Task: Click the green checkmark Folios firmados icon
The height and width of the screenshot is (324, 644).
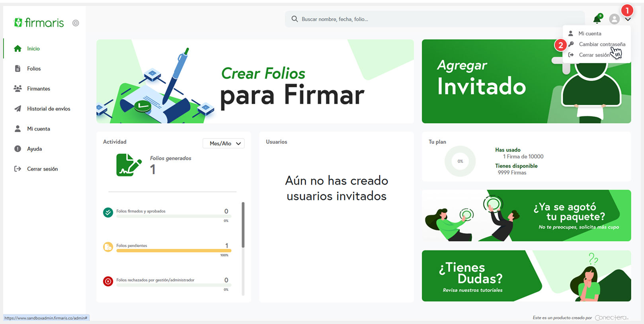Action: (x=108, y=213)
